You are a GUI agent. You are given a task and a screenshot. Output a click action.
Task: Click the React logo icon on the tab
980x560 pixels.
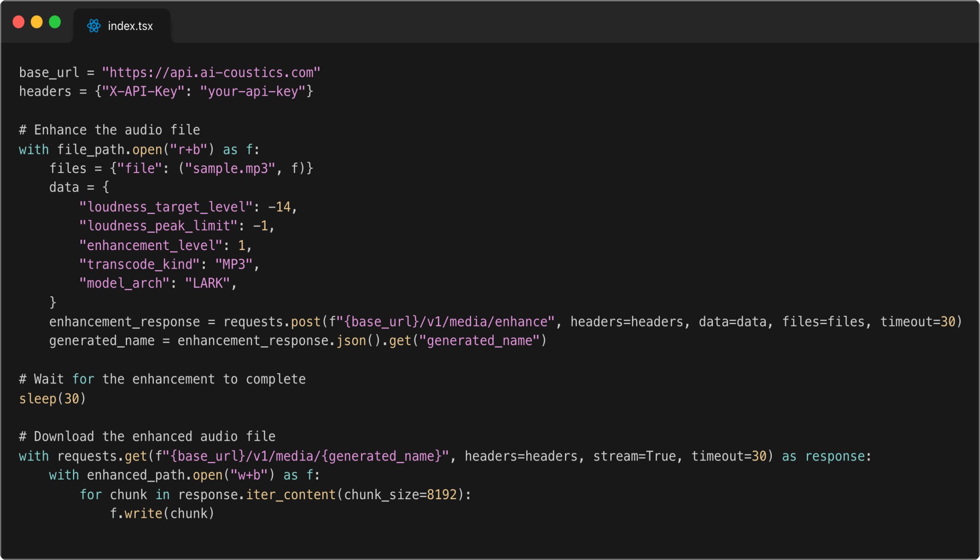[94, 25]
